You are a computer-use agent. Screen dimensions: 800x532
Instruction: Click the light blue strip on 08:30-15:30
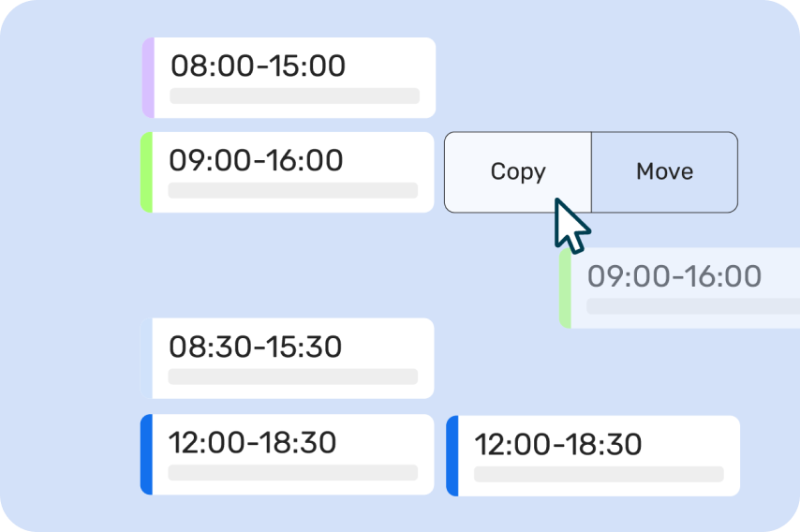pyautogui.click(x=146, y=358)
